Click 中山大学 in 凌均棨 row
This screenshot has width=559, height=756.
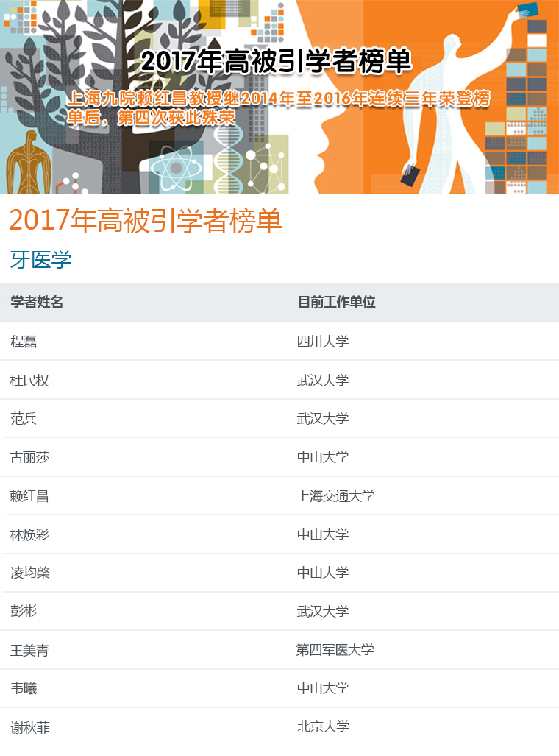pyautogui.click(x=323, y=573)
